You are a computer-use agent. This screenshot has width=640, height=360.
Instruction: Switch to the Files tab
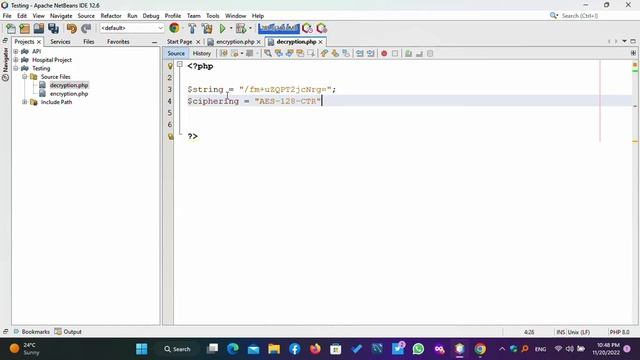pyautogui.click(x=89, y=42)
